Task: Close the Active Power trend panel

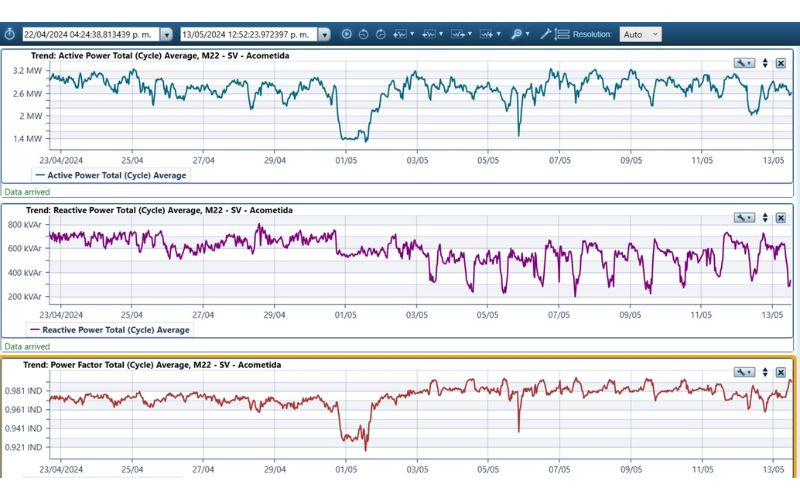Action: point(781,62)
